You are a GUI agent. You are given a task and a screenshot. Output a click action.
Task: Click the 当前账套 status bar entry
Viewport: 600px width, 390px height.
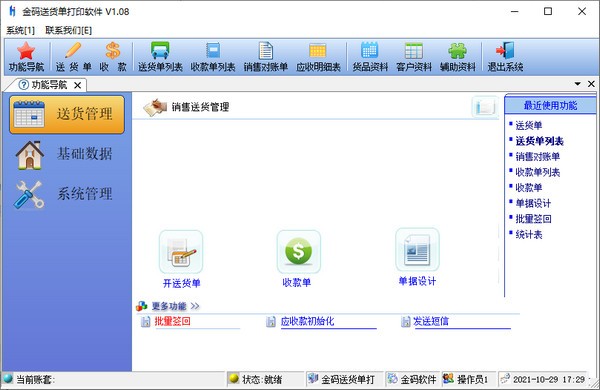pos(35,379)
